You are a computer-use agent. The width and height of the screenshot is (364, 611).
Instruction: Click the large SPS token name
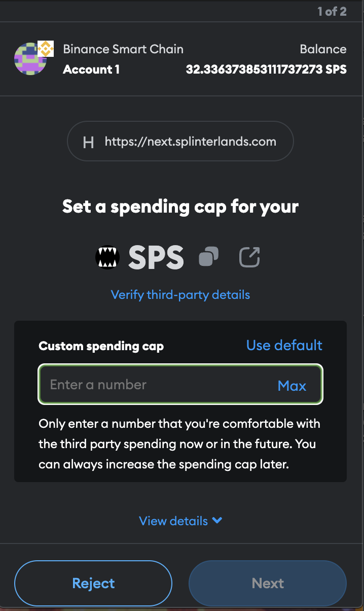coord(156,258)
